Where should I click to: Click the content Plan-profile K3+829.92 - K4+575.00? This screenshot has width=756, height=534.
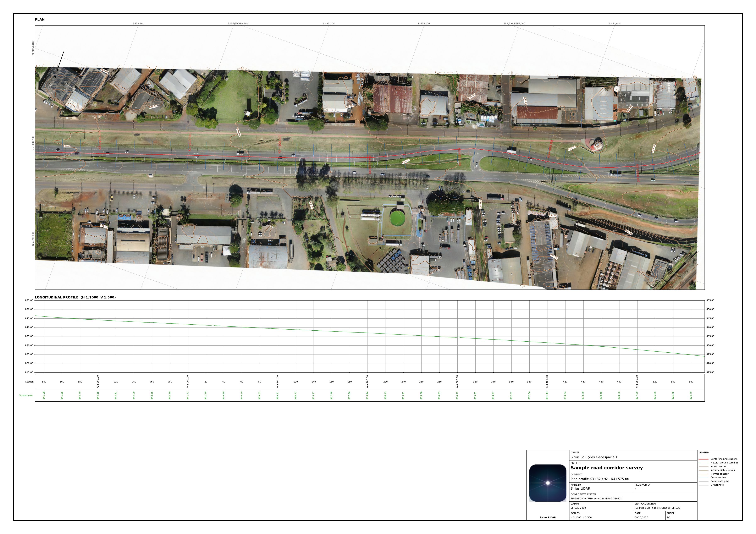click(x=600, y=479)
